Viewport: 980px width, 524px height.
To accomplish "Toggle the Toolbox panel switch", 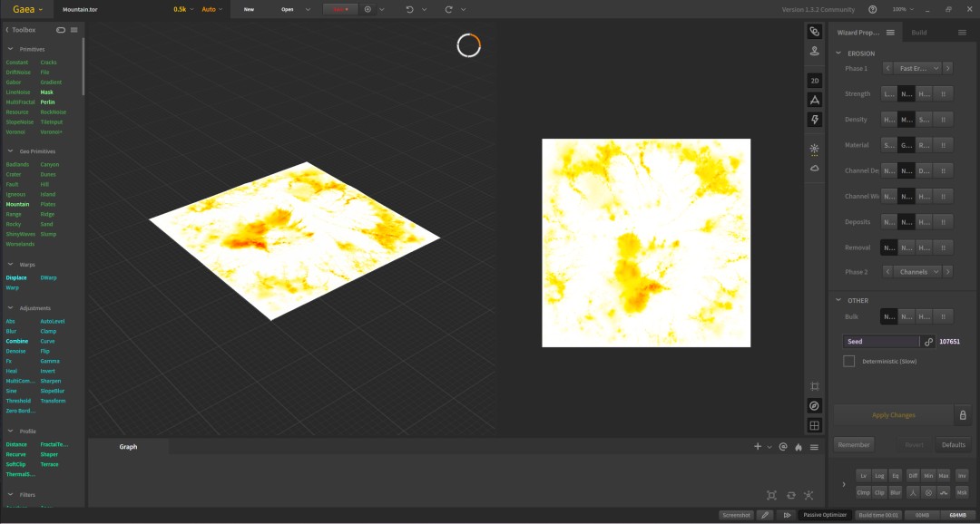I will (61, 30).
